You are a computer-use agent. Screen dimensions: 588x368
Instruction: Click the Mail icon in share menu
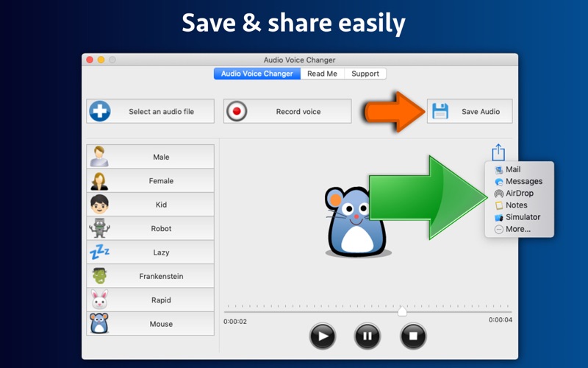[x=499, y=170]
